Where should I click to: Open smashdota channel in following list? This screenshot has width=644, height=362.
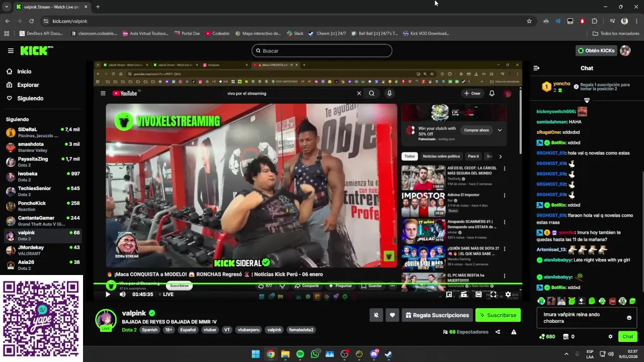[x=42, y=147]
